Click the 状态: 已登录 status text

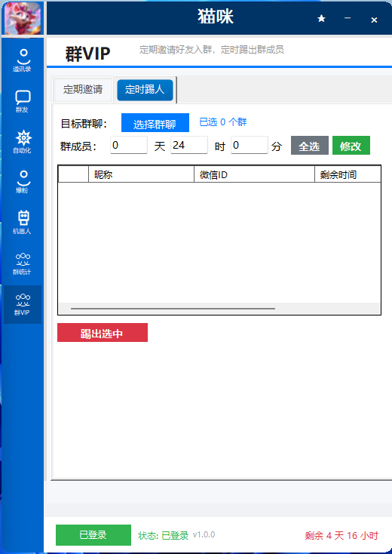click(x=163, y=536)
